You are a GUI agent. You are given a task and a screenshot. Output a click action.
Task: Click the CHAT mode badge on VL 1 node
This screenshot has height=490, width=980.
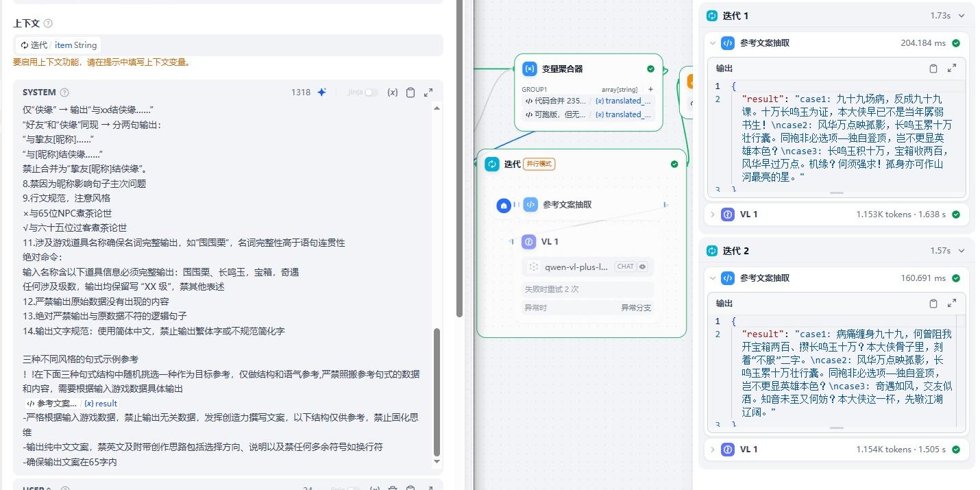click(x=625, y=267)
